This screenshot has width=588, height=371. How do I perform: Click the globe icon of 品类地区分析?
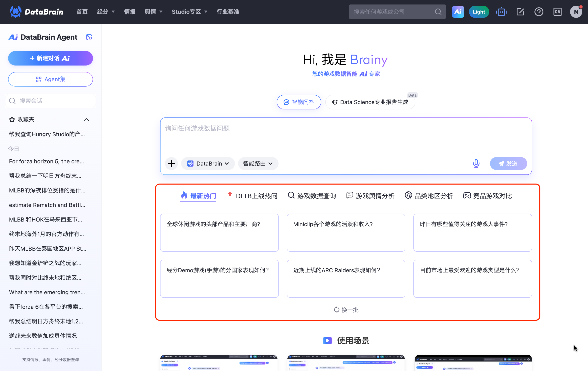pyautogui.click(x=408, y=195)
